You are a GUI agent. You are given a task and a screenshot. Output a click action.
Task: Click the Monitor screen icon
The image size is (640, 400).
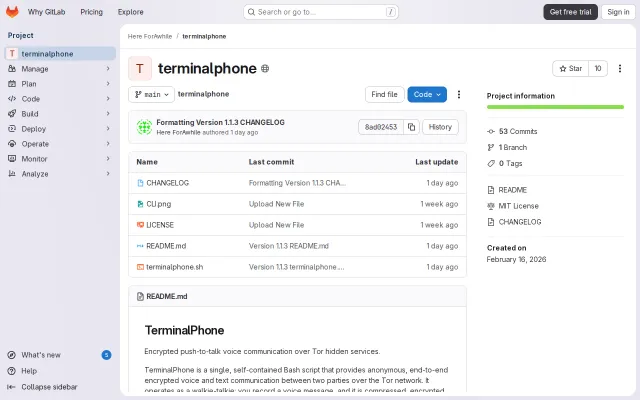click(x=12, y=158)
